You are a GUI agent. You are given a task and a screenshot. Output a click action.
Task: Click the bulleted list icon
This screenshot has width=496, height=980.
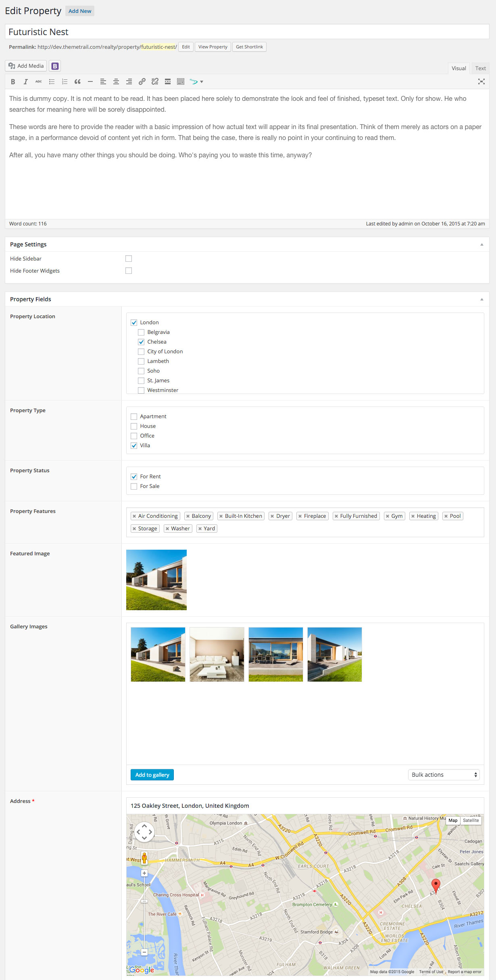click(52, 82)
